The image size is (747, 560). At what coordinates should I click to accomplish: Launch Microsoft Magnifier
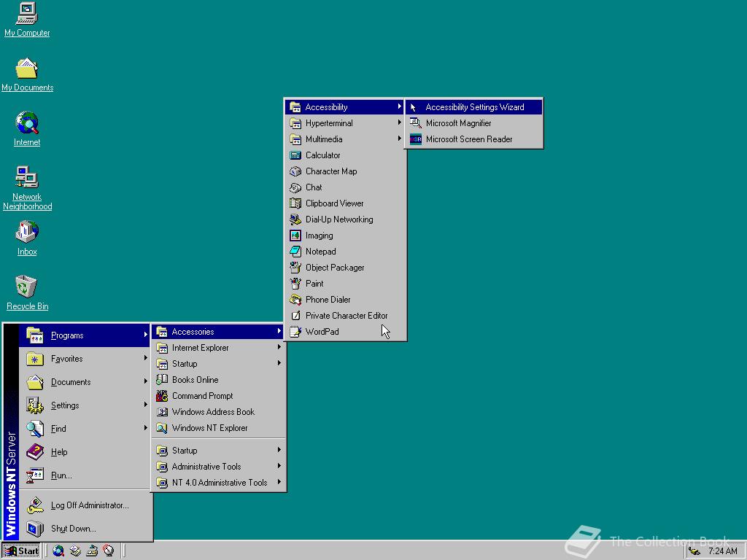pyautogui.click(x=474, y=122)
